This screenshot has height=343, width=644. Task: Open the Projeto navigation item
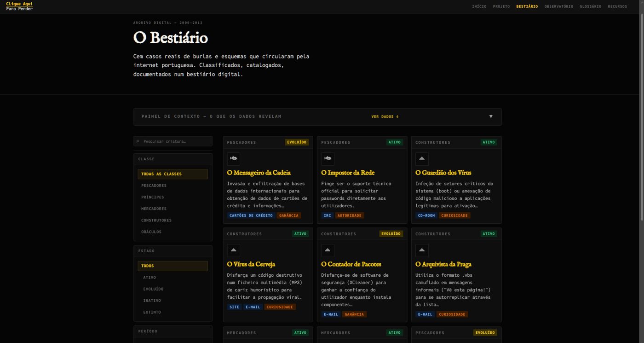(501, 6)
